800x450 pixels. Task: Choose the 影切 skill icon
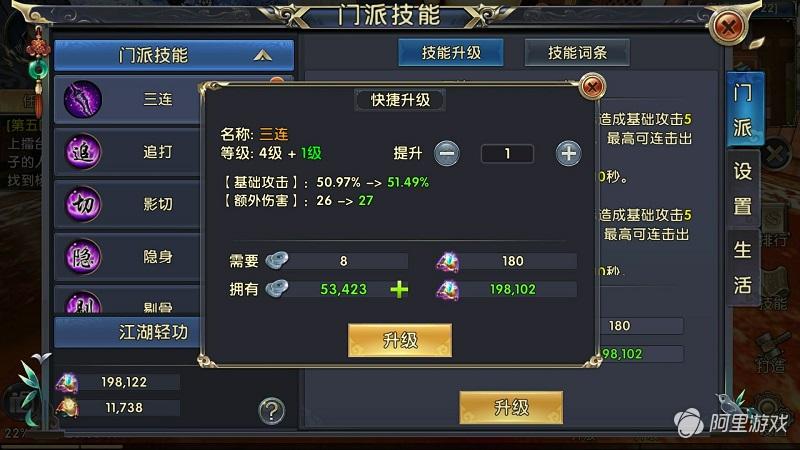point(83,204)
